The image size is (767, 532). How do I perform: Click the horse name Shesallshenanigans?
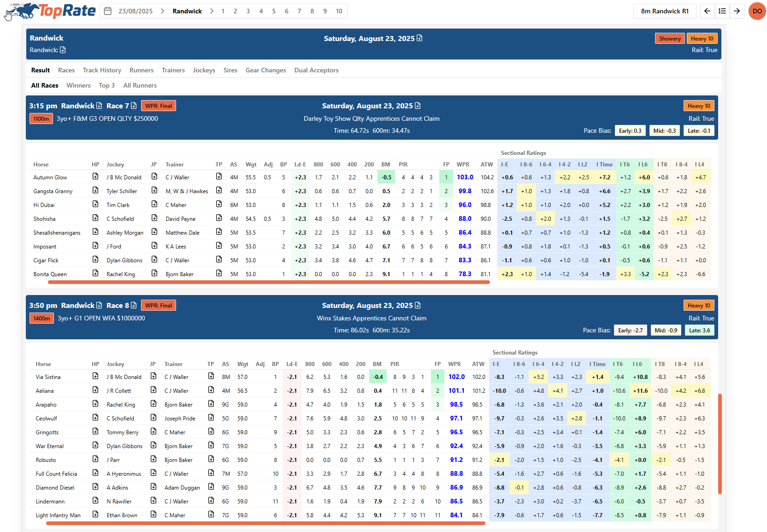(57, 232)
